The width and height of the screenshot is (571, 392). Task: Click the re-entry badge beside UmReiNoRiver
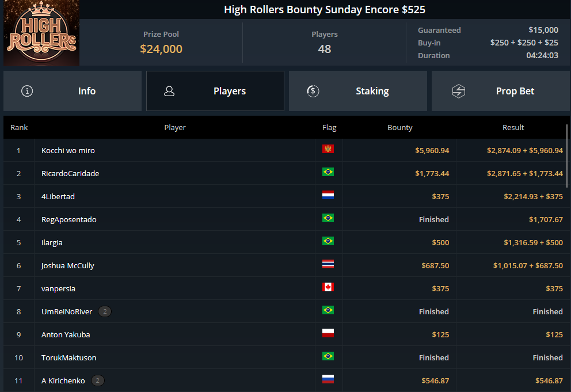[x=105, y=311]
